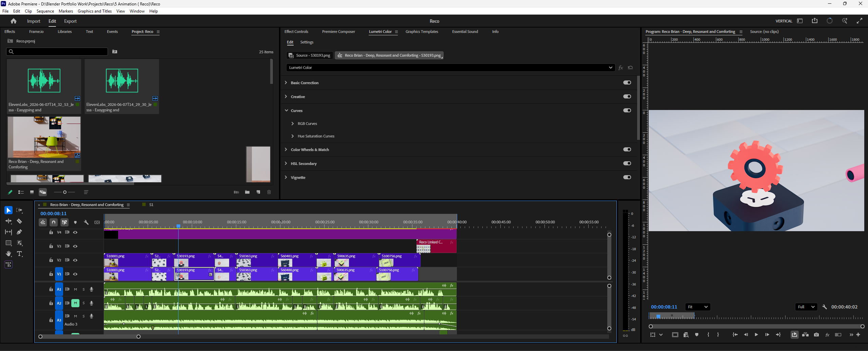Select the Hand tool
Viewport: 868px width, 351px height.
[x=8, y=254]
